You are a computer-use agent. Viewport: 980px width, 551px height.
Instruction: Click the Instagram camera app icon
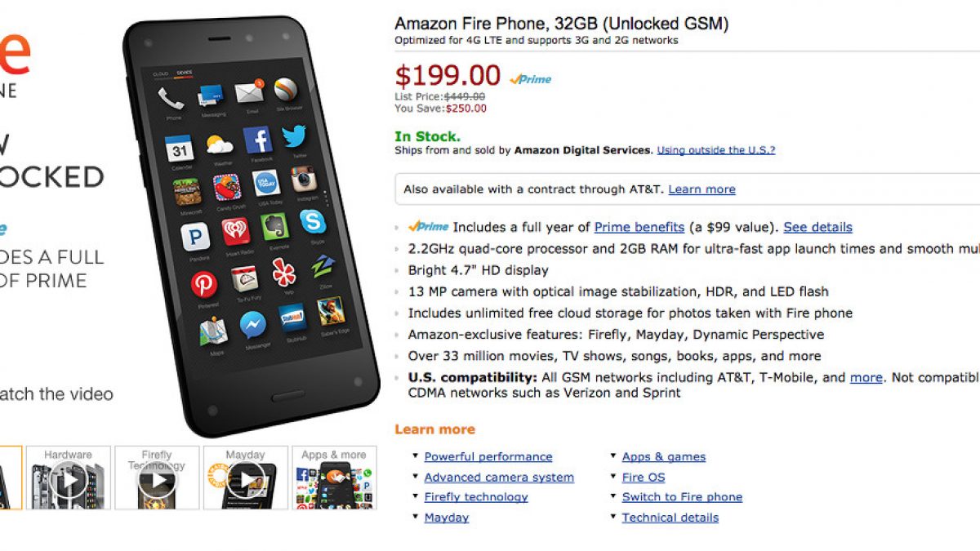(x=303, y=179)
